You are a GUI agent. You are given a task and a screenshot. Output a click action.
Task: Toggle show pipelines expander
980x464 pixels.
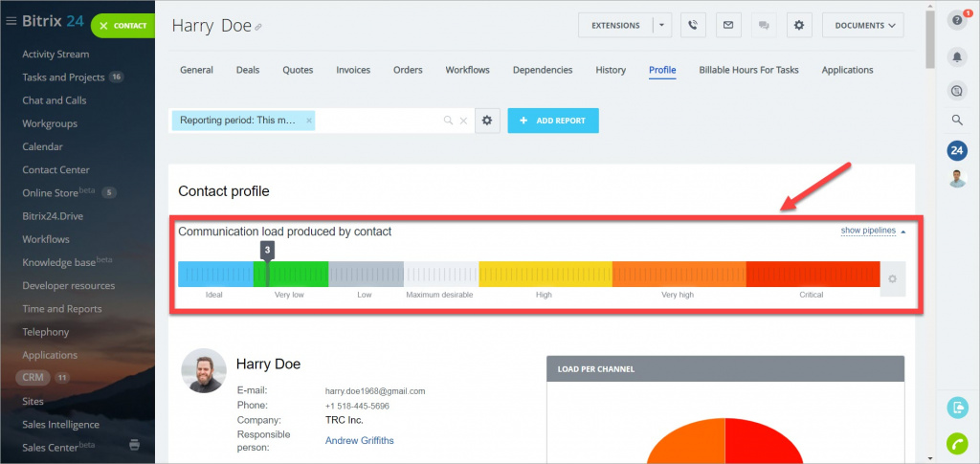(873, 232)
